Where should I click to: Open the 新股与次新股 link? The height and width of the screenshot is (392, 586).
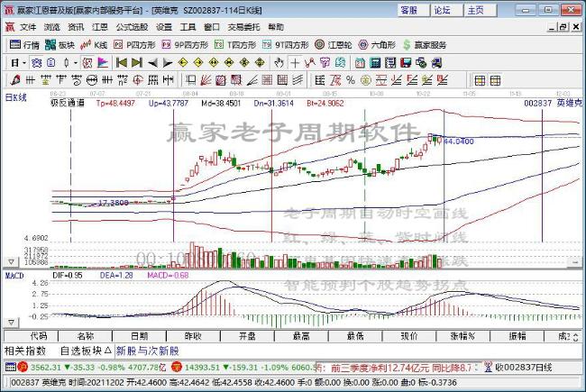click(147, 351)
